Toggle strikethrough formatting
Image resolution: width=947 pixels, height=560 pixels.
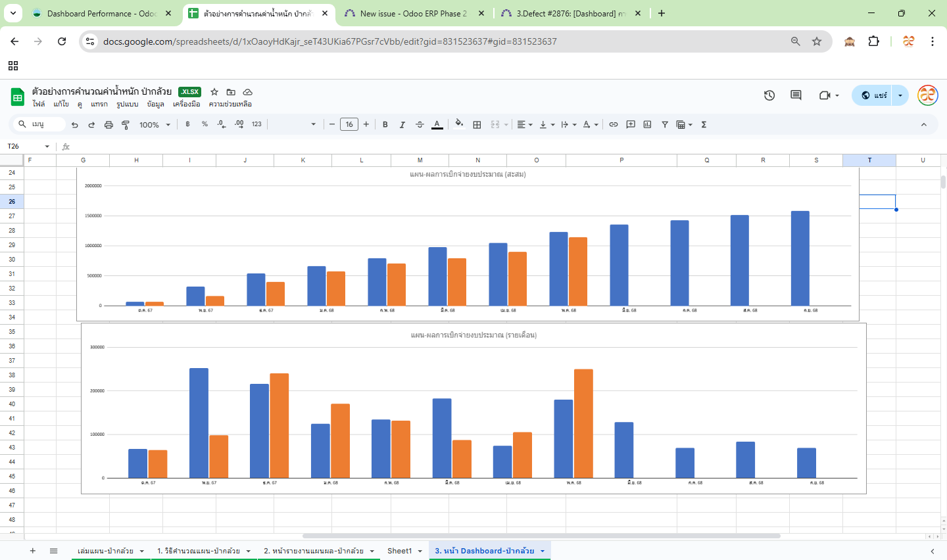[x=420, y=125]
